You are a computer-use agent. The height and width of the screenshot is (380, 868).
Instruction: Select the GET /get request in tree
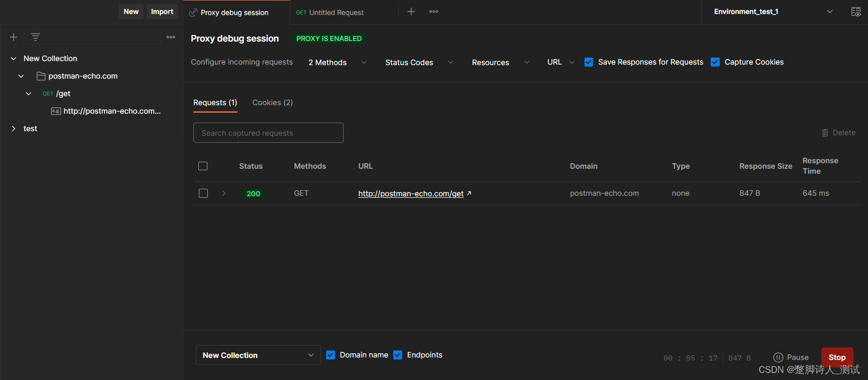[x=57, y=94]
